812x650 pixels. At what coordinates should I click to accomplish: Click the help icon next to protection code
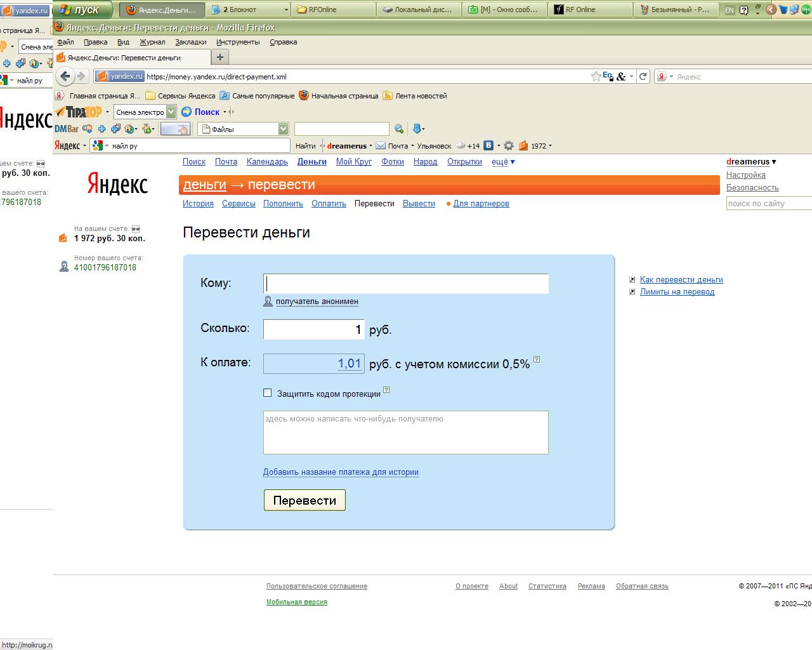(x=386, y=390)
